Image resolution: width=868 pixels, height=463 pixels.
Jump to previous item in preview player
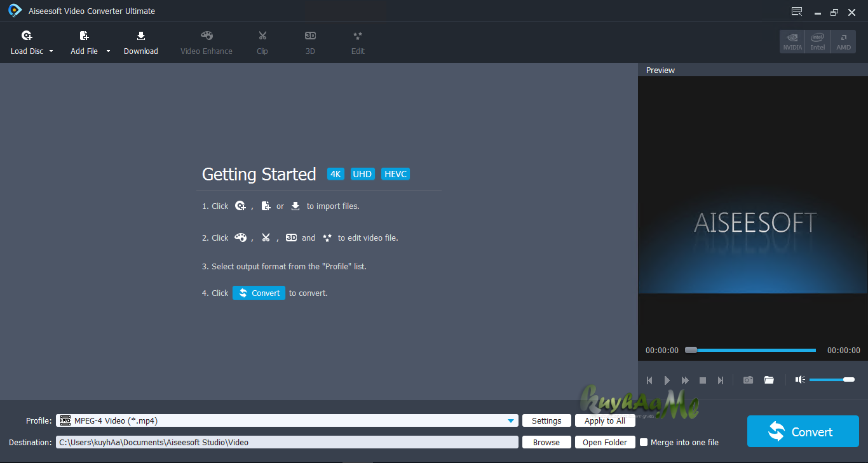(x=649, y=380)
